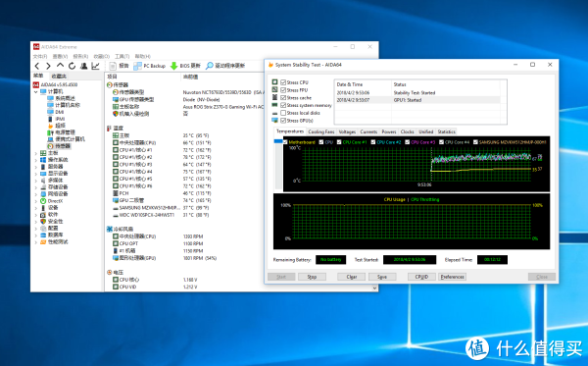Open the report icon in the toolbar
The height and width of the screenshot is (366, 588).
coord(113,66)
